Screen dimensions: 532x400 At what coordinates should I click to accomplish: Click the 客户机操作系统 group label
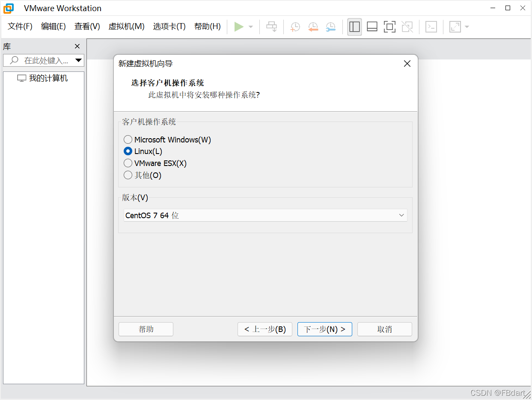pos(149,122)
